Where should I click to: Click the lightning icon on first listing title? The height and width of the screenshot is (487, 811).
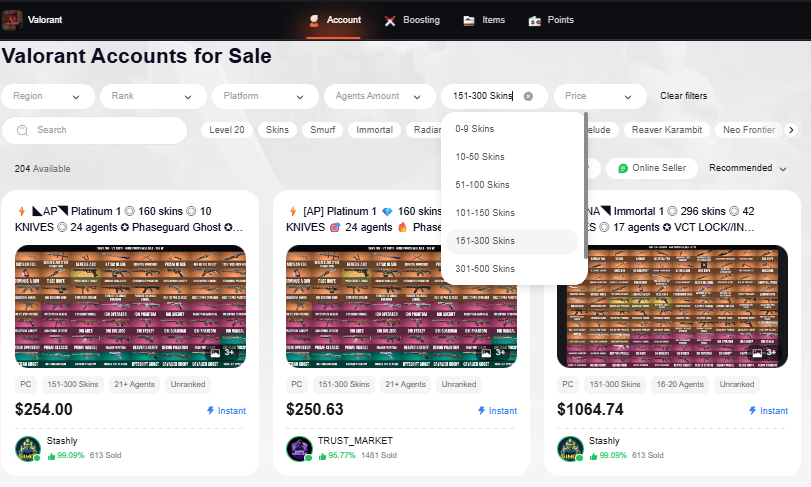click(21, 211)
